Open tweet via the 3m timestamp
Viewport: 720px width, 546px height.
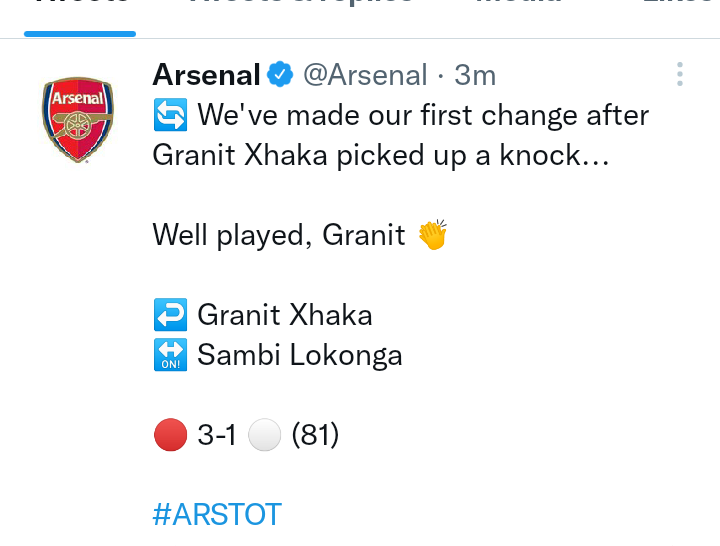(475, 75)
